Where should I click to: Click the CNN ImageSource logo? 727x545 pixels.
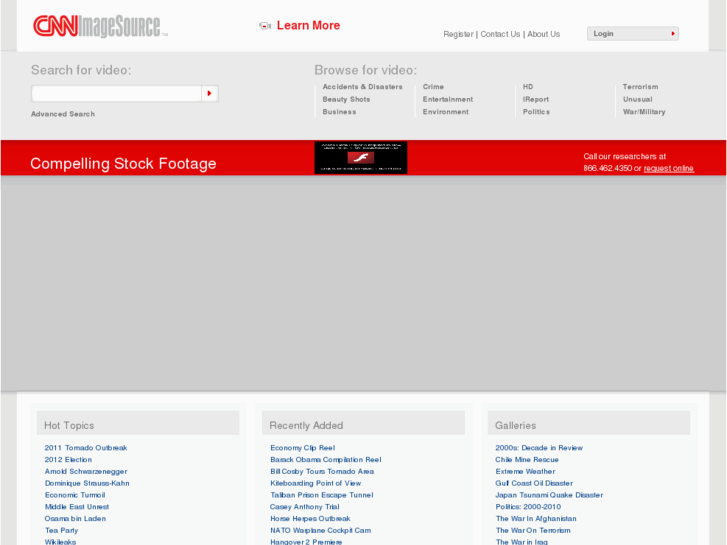tap(100, 26)
